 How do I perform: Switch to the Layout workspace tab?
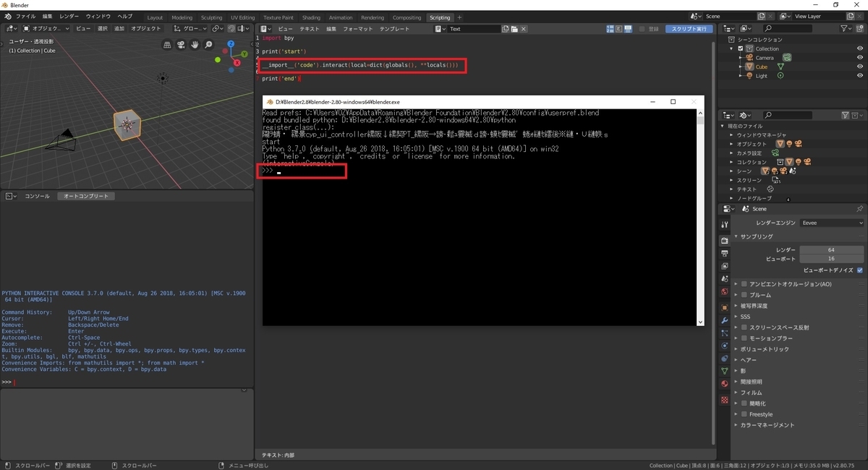pos(155,17)
